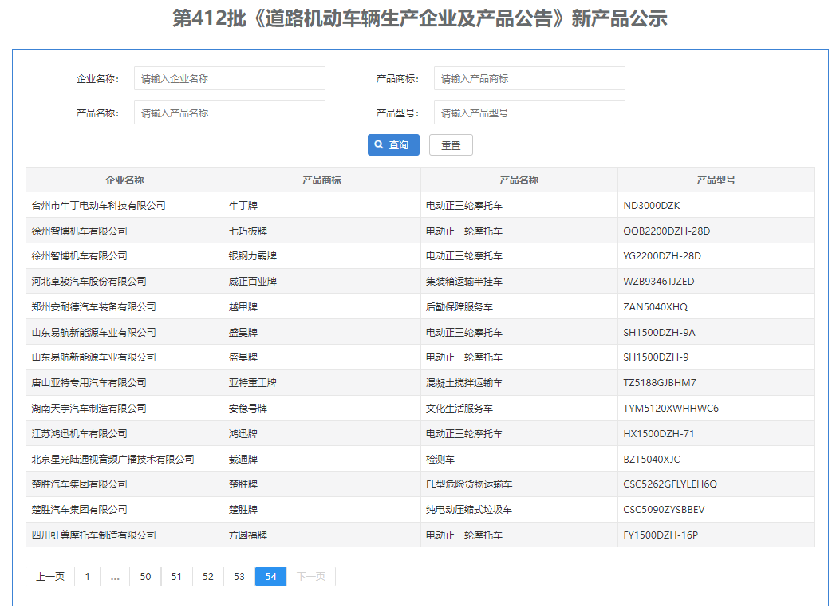Screen dimensions: 840x616
Task: Select cell 唐山亚特专用汽车有限公司
Action: click(x=124, y=383)
